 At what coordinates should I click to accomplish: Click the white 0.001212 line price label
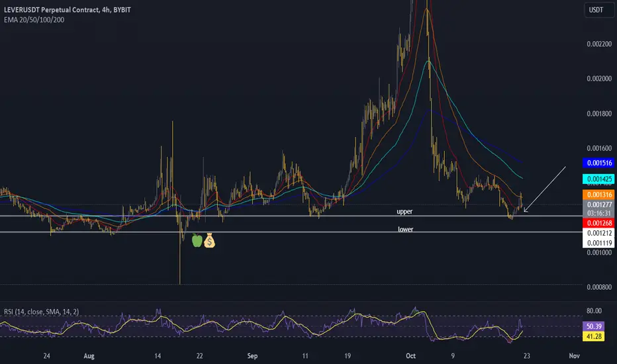[599, 233]
